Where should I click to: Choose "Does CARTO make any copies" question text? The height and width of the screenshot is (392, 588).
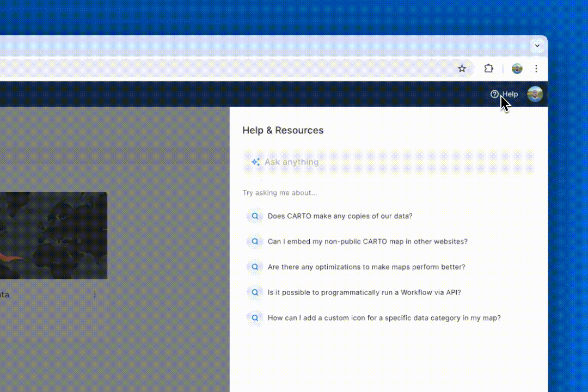tap(340, 216)
